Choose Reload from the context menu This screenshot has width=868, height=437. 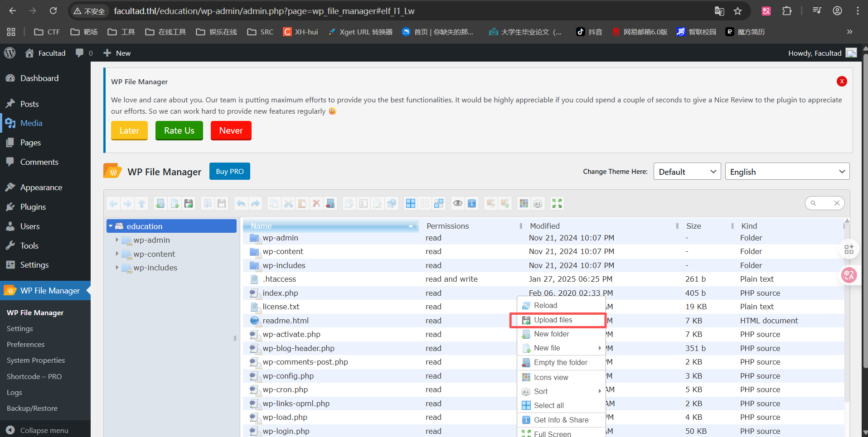pyautogui.click(x=561, y=306)
